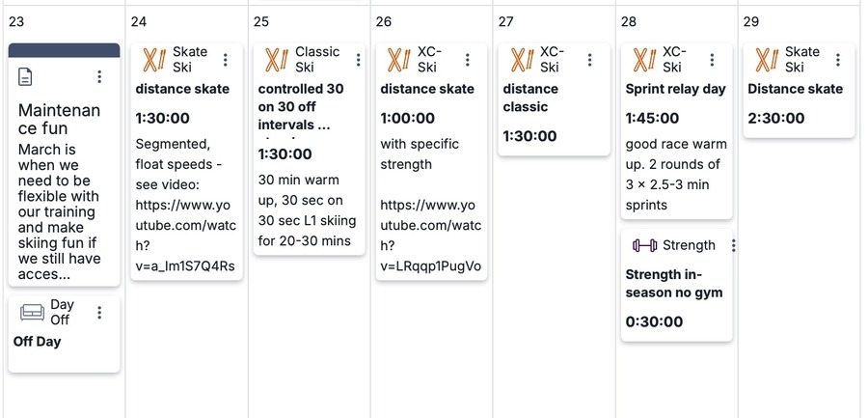Open the YouTube link in day 26 workout

click(x=429, y=236)
